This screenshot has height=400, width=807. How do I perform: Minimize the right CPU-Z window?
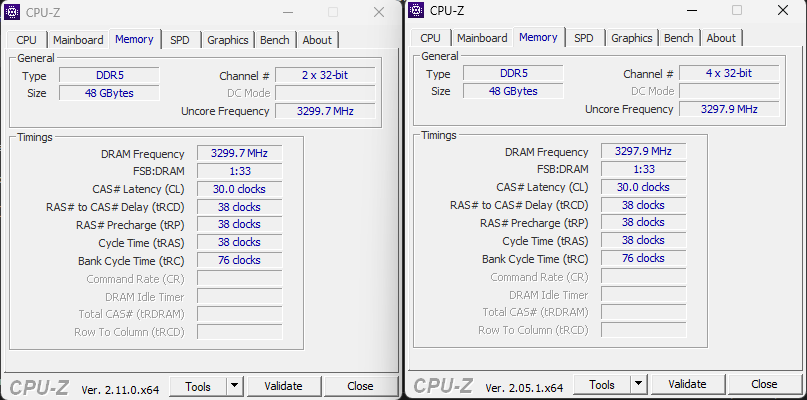coord(692,10)
